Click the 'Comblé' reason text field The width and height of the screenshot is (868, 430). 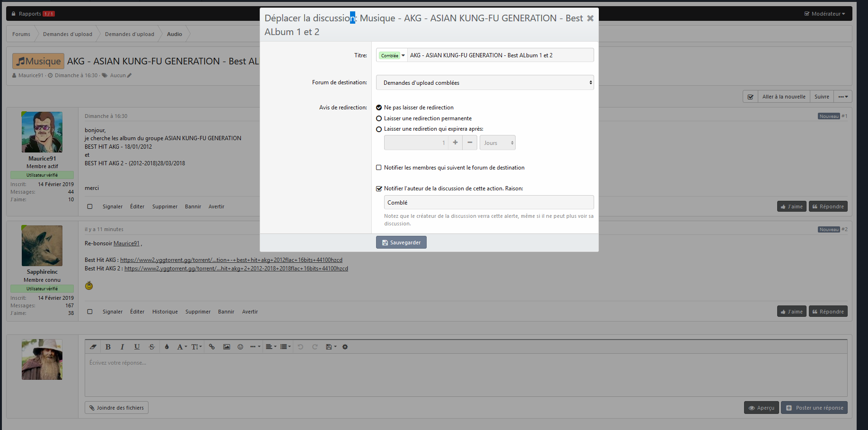tap(488, 203)
